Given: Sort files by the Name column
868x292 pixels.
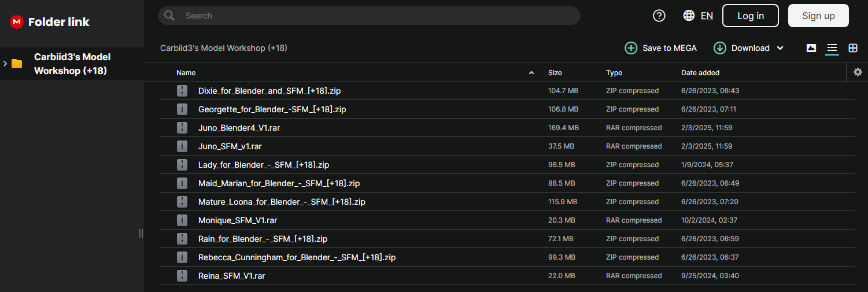Looking at the screenshot, I should click(x=186, y=73).
